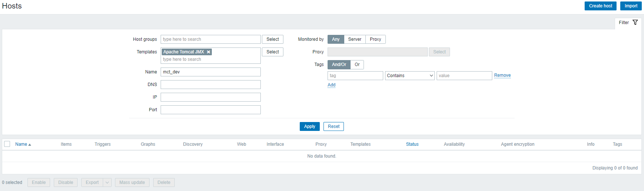This screenshot has width=644, height=191.
Task: Open the Contains tag operator dropdown
Action: point(410,76)
